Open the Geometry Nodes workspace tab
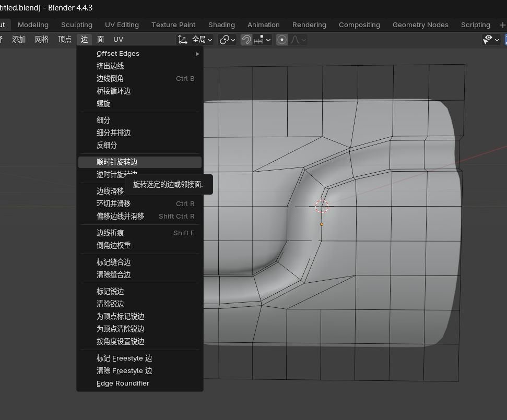Image resolution: width=507 pixels, height=420 pixels. pos(420,25)
